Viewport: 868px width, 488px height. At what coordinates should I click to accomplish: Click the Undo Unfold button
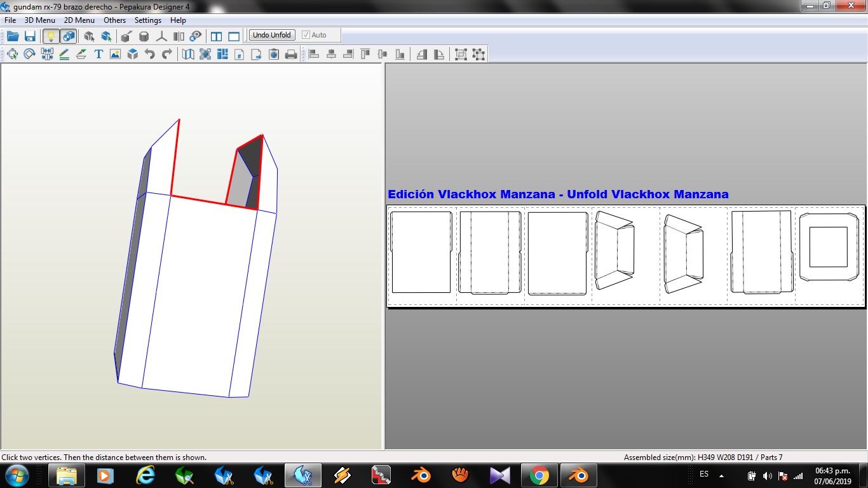271,35
